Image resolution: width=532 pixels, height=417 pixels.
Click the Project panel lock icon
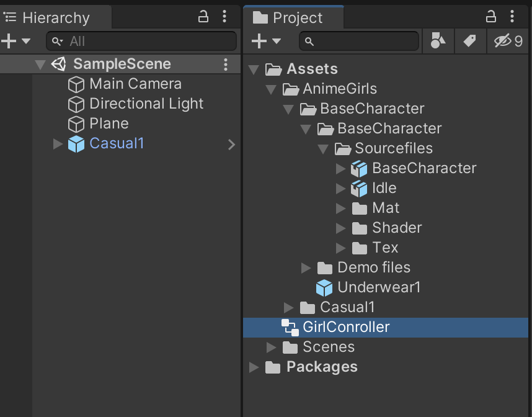tap(491, 16)
